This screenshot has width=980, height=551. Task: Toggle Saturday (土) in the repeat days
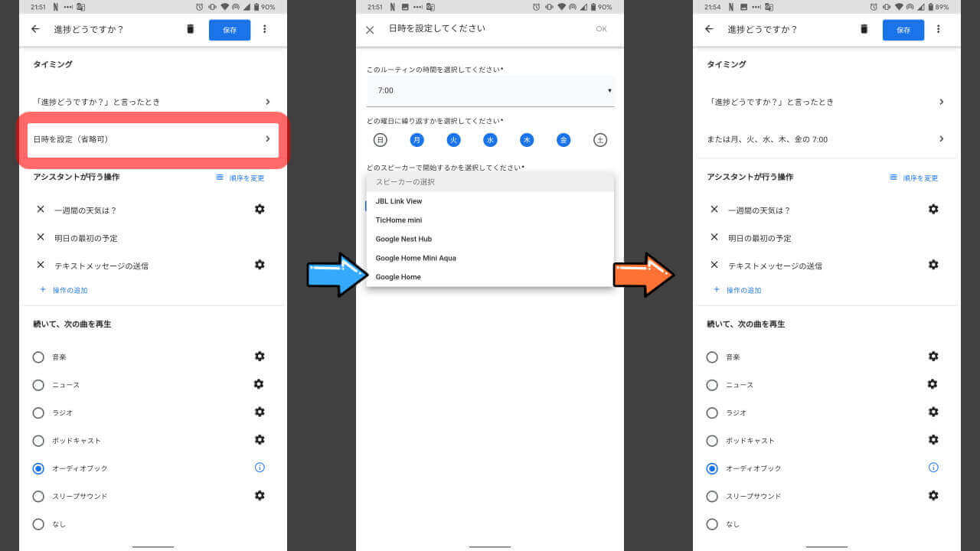coord(600,140)
